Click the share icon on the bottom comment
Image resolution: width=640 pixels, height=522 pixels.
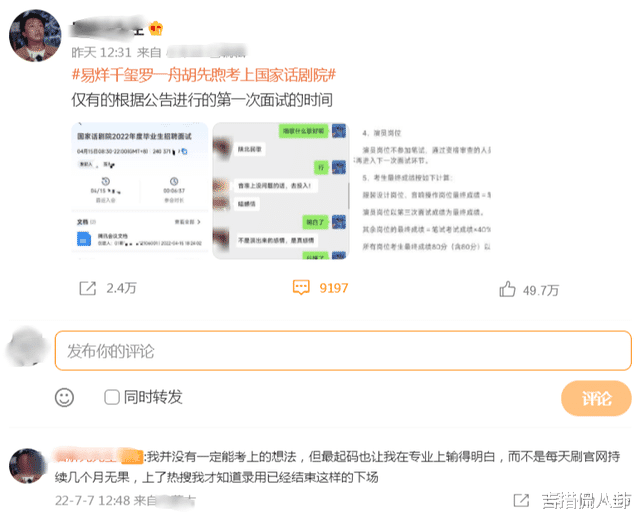click(x=521, y=500)
